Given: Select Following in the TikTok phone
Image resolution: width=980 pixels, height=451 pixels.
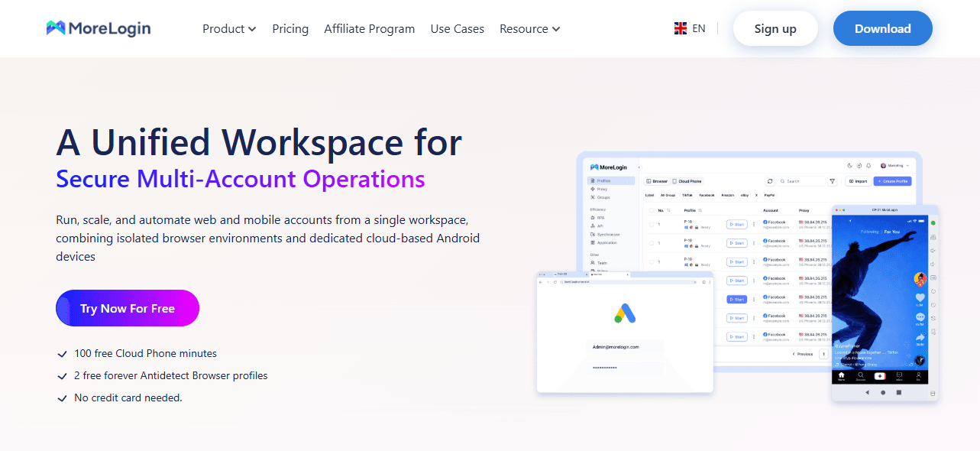Looking at the screenshot, I should coord(869,232).
